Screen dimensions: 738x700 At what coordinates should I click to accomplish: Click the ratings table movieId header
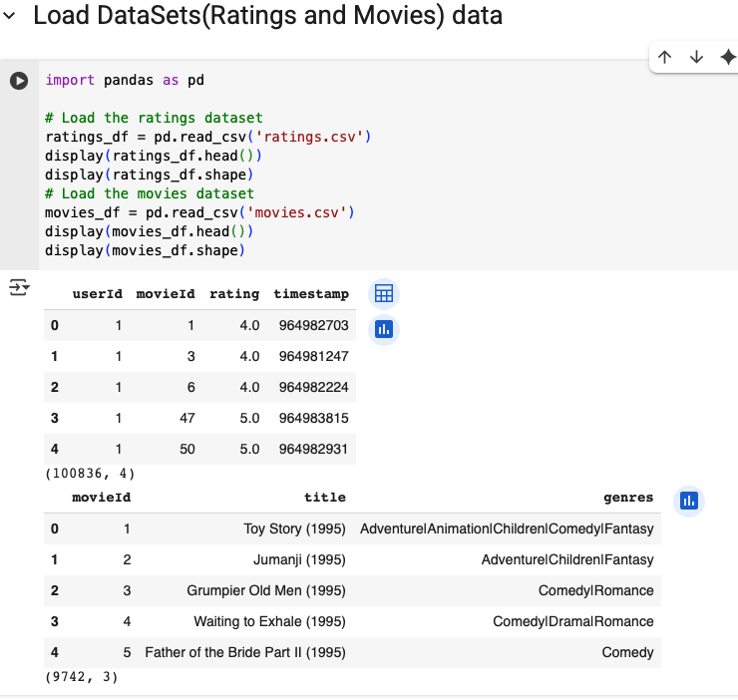166,294
